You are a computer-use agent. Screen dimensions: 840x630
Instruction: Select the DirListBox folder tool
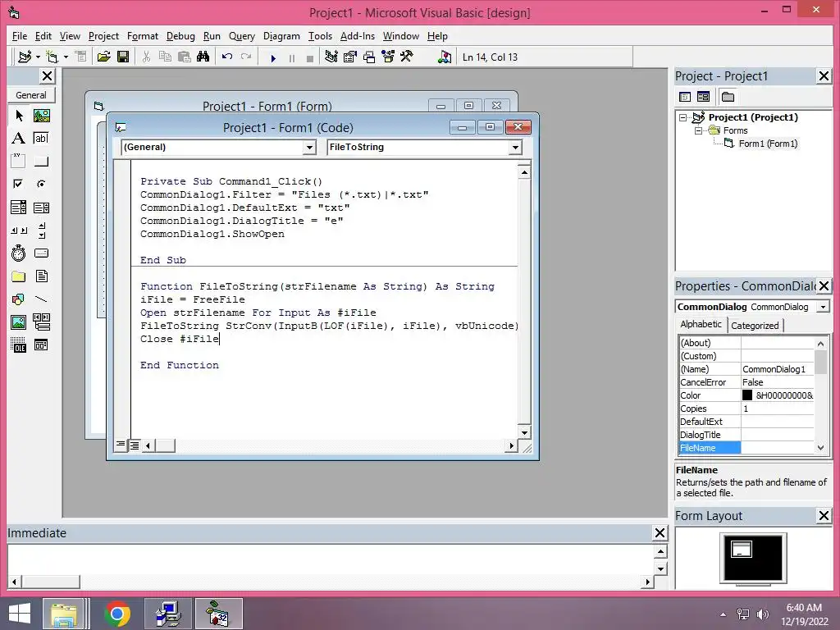[x=19, y=276]
